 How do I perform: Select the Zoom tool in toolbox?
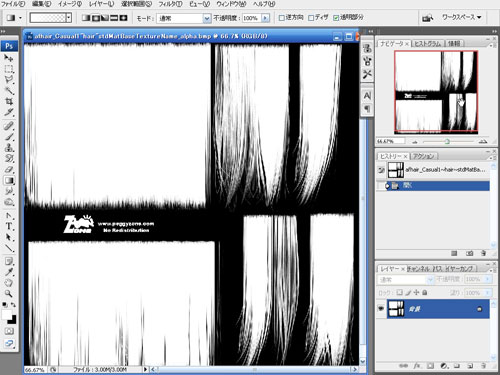tap(9, 293)
